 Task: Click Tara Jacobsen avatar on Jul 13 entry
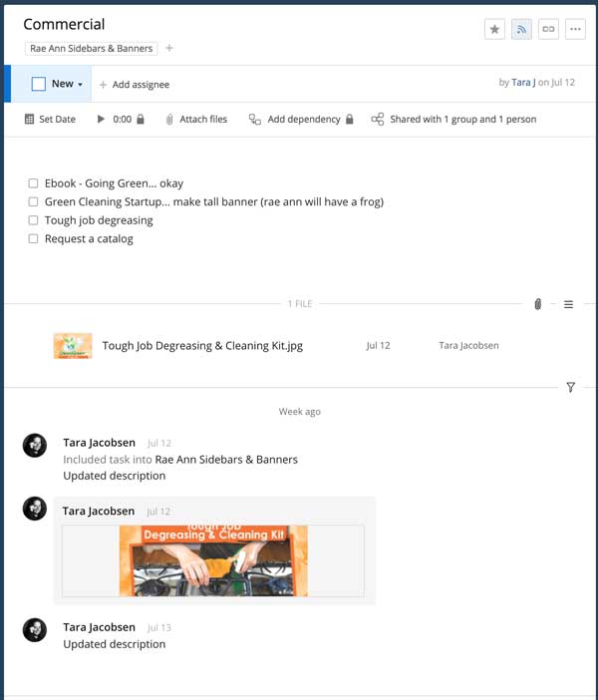click(x=35, y=630)
